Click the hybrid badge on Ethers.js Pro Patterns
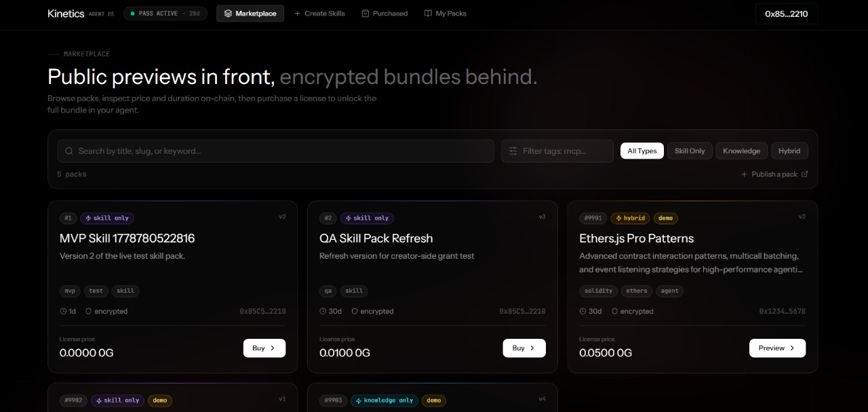 (630, 218)
